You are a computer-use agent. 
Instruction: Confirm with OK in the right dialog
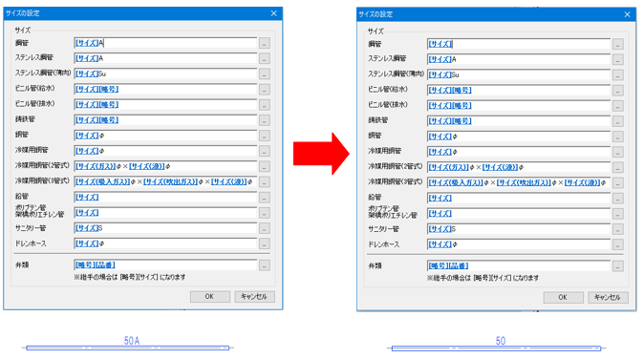tap(563, 298)
